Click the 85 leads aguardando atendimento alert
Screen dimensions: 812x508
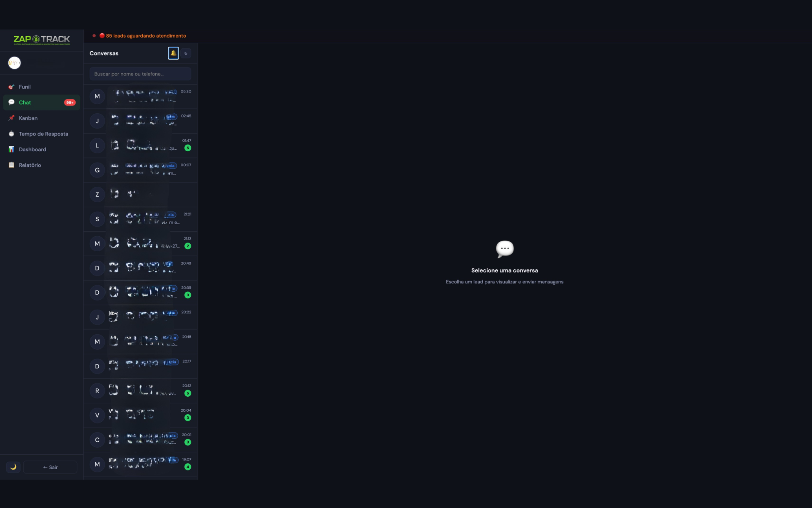coord(145,36)
